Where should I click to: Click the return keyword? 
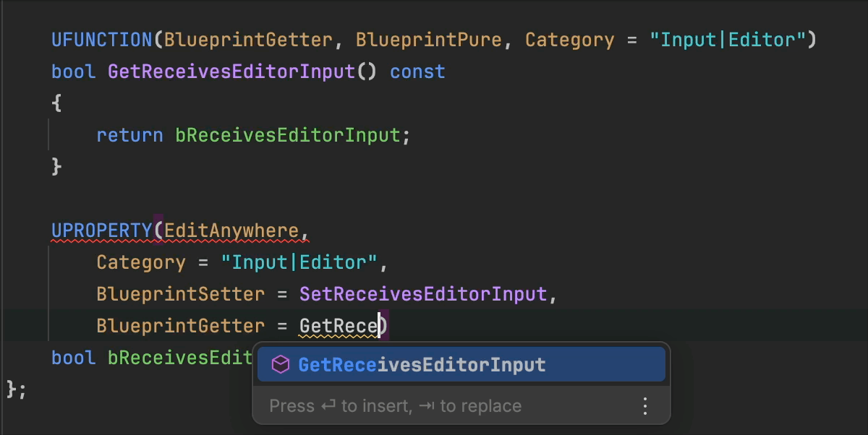click(x=129, y=135)
